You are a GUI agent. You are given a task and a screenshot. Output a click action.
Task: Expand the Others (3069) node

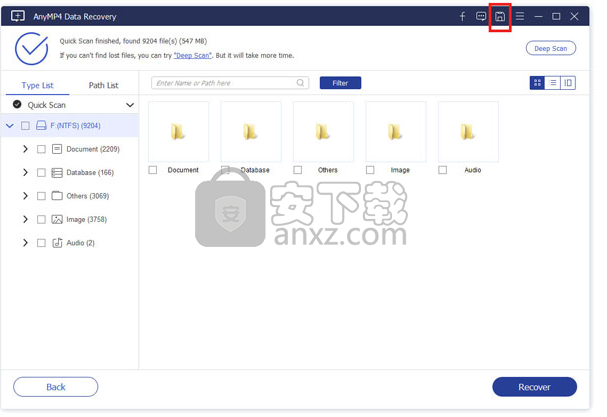coord(25,196)
